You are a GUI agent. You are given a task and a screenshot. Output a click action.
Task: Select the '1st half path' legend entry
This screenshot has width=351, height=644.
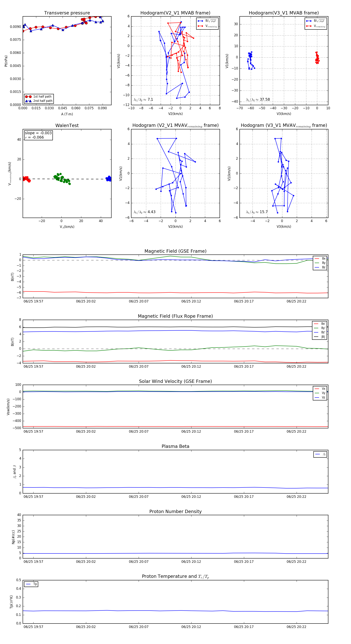[x=39, y=96]
